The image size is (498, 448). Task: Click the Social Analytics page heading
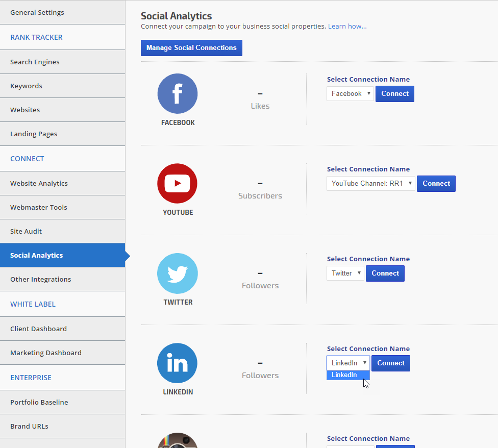[176, 16]
